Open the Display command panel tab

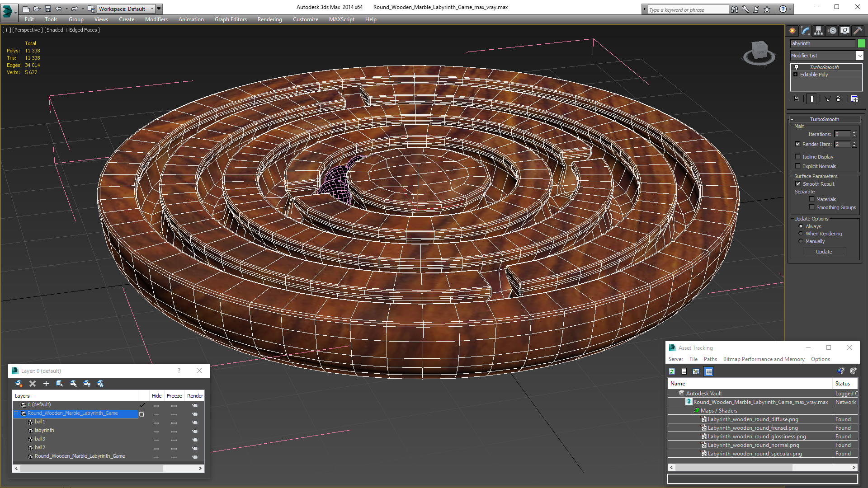pyautogui.click(x=845, y=31)
